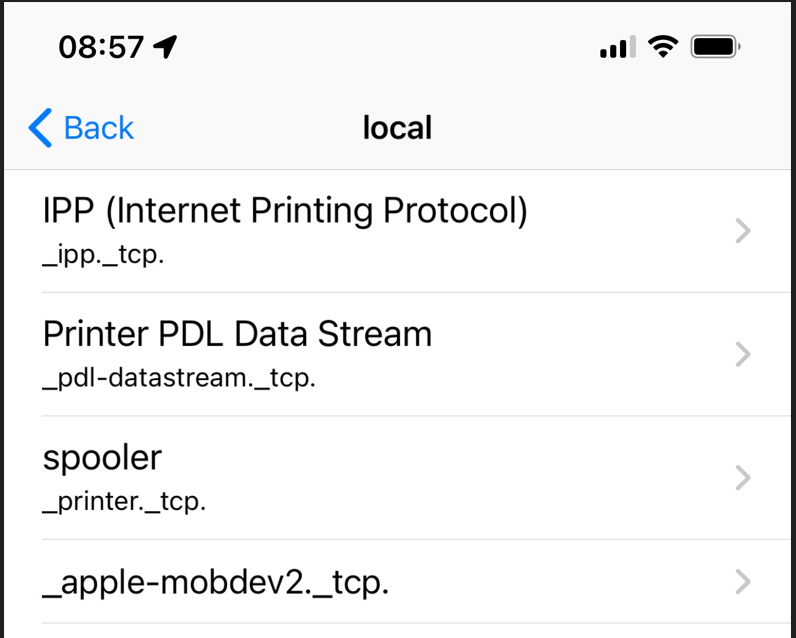
Task: Click the _ipp._tcp. subtitle text
Action: 103,255
